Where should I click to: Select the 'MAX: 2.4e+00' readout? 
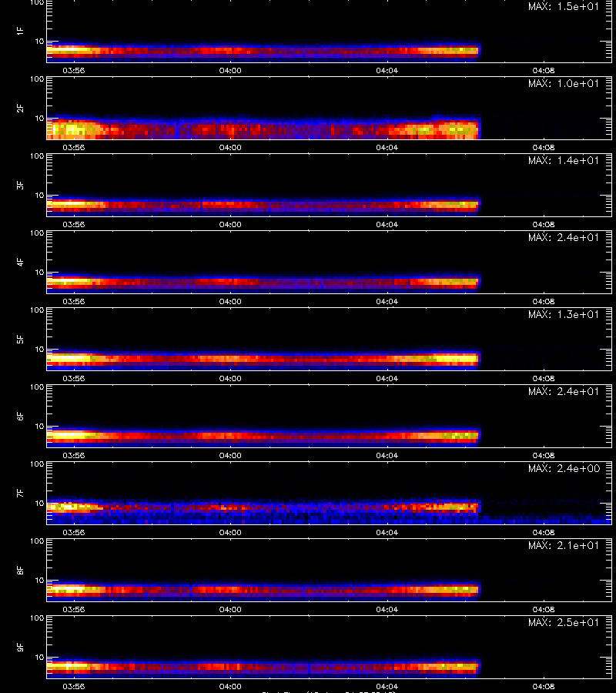click(564, 468)
